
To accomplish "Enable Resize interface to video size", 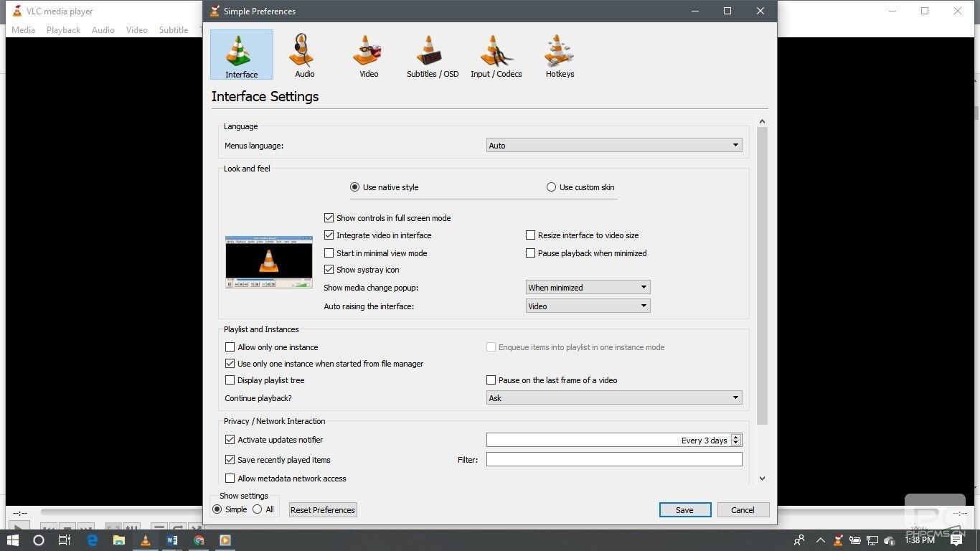I will coord(531,235).
